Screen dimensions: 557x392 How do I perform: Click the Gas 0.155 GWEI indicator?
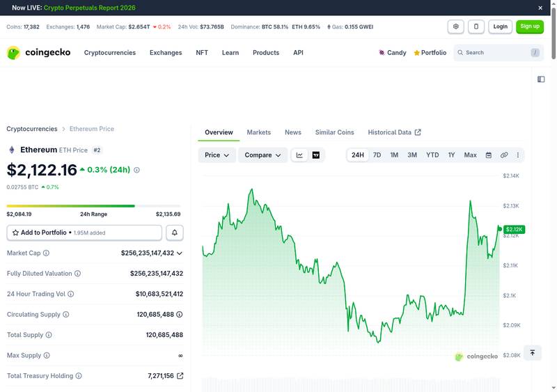tap(350, 26)
